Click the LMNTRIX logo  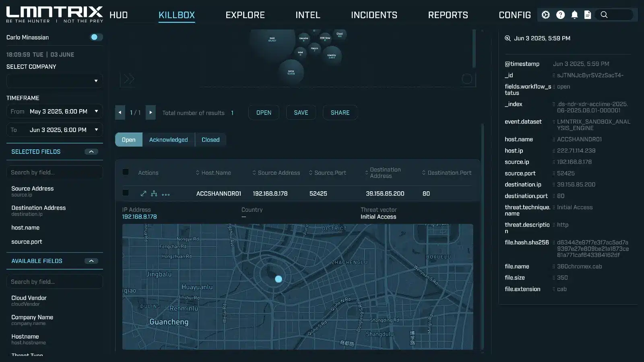click(55, 14)
